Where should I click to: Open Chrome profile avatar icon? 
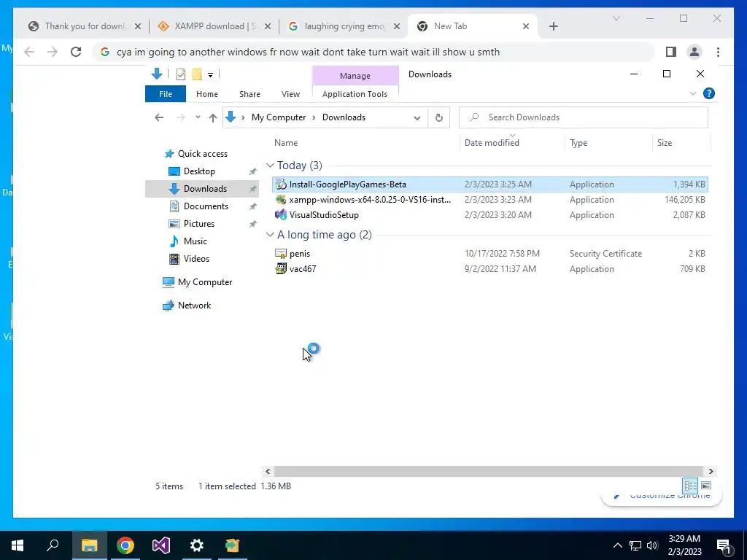(x=694, y=52)
